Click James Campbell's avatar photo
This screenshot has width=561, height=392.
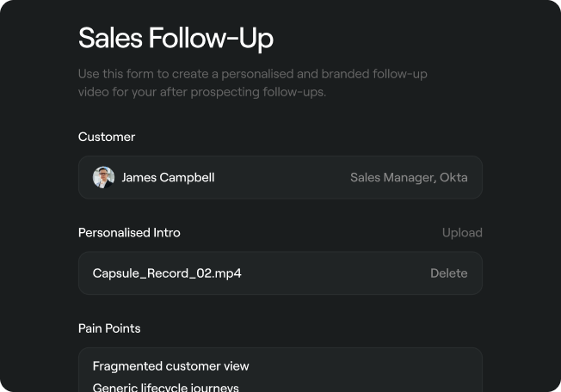(103, 178)
